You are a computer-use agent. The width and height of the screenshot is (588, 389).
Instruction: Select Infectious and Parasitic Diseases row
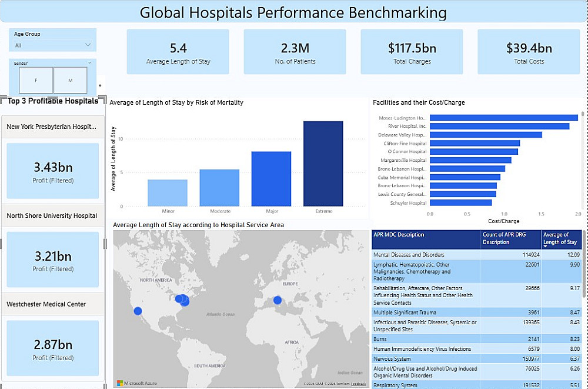(x=477, y=326)
